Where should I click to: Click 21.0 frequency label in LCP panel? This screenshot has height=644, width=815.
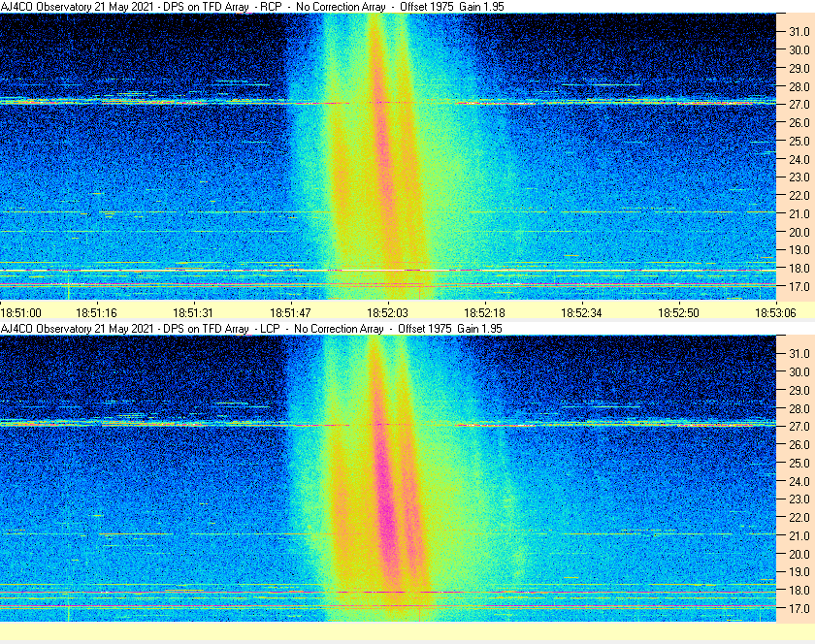click(x=799, y=536)
